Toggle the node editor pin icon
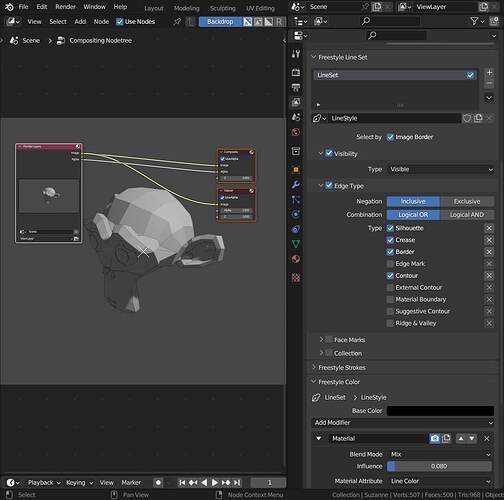504x500 pixels. pyautogui.click(x=177, y=22)
